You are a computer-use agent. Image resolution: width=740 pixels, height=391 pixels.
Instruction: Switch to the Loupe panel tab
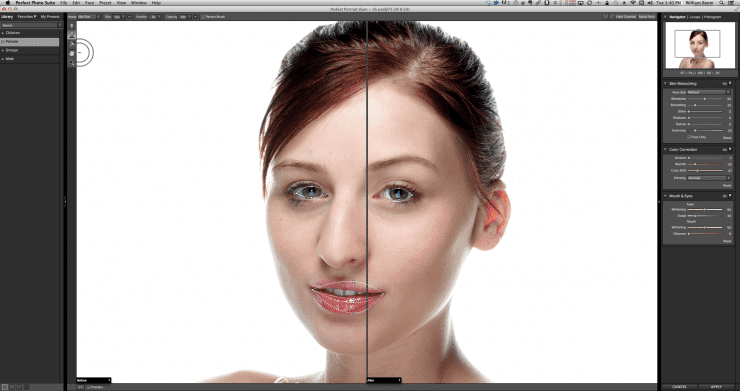point(695,17)
